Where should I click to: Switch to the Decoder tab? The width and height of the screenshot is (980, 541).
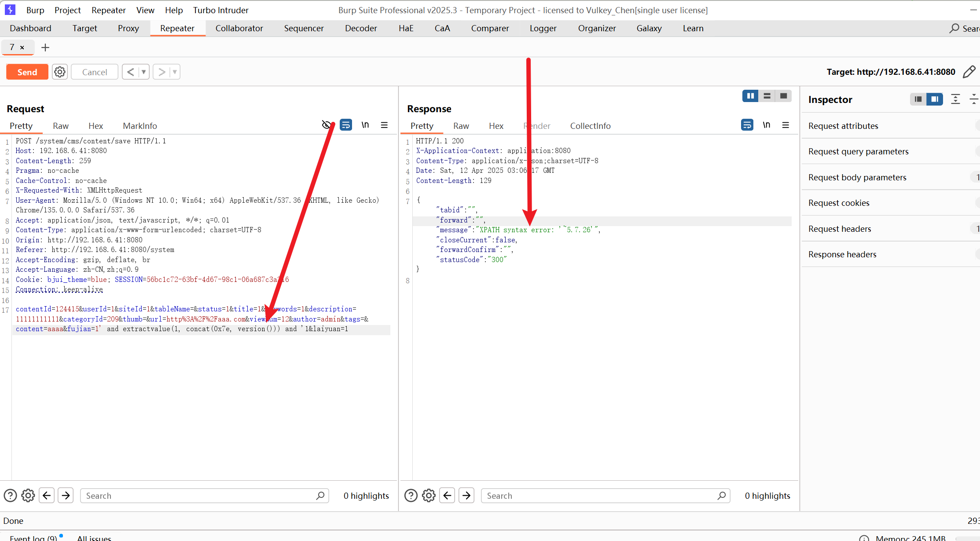tap(361, 28)
